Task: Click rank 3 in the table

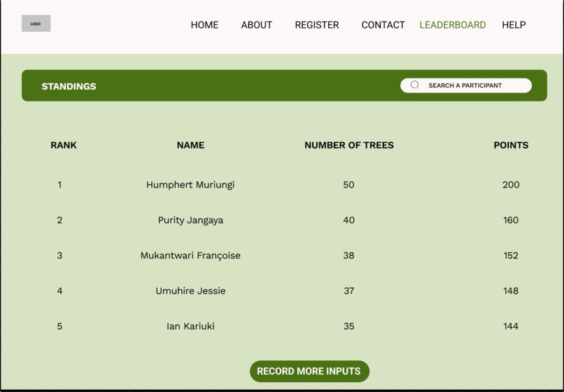Action: click(x=59, y=255)
